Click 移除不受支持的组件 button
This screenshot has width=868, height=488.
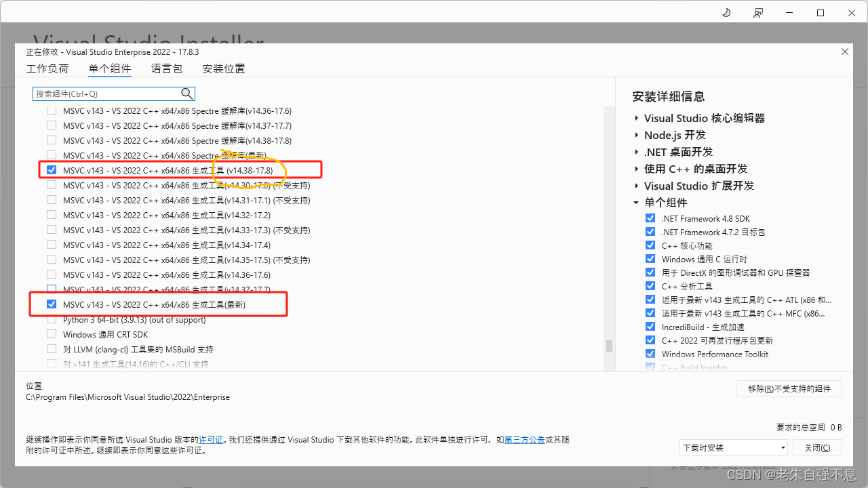click(789, 389)
